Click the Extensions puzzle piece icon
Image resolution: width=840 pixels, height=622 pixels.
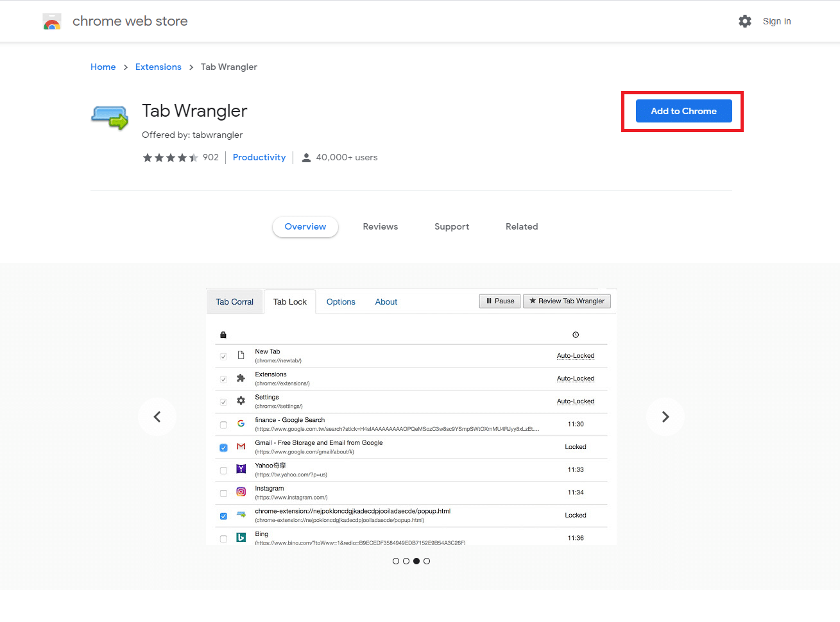coord(241,378)
